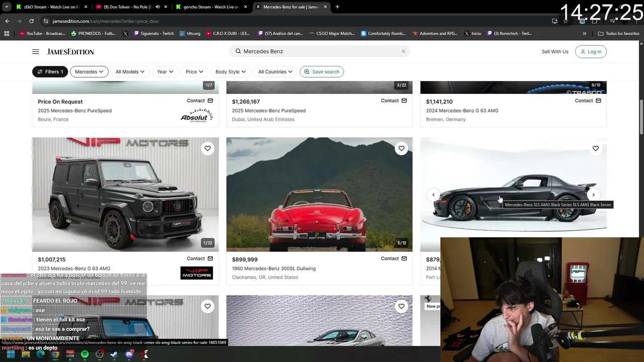Viewport: 644px width, 362px height.
Task: Favorite the silver car listing in bottom row
Action: (x=401, y=306)
